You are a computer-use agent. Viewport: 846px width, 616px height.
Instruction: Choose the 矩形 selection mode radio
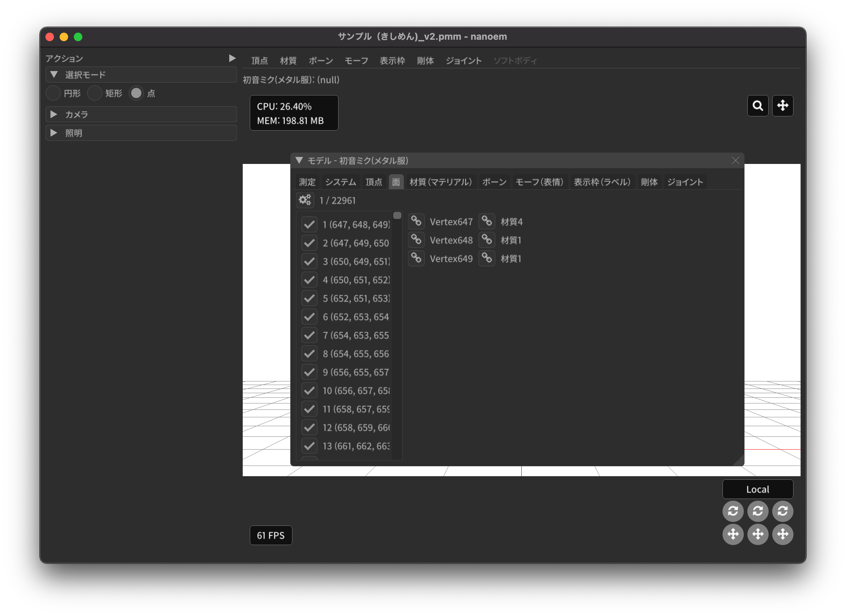(95, 93)
